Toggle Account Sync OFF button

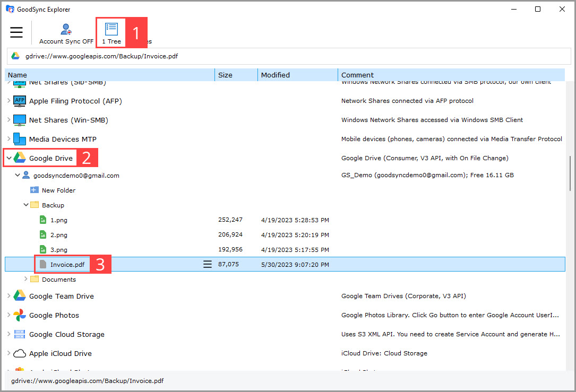pos(66,34)
